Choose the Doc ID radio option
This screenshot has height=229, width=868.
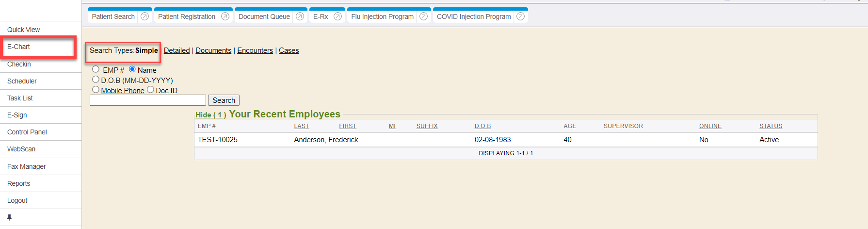(151, 90)
